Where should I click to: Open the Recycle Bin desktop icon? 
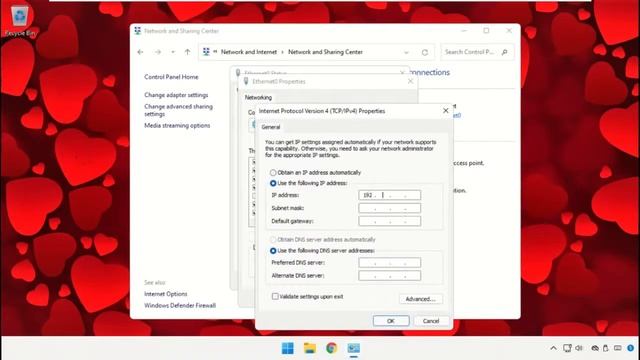pyautogui.click(x=20, y=21)
